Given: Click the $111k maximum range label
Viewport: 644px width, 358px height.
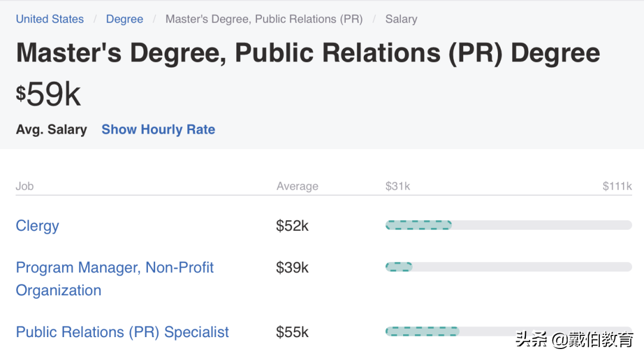Looking at the screenshot, I should point(617,186).
